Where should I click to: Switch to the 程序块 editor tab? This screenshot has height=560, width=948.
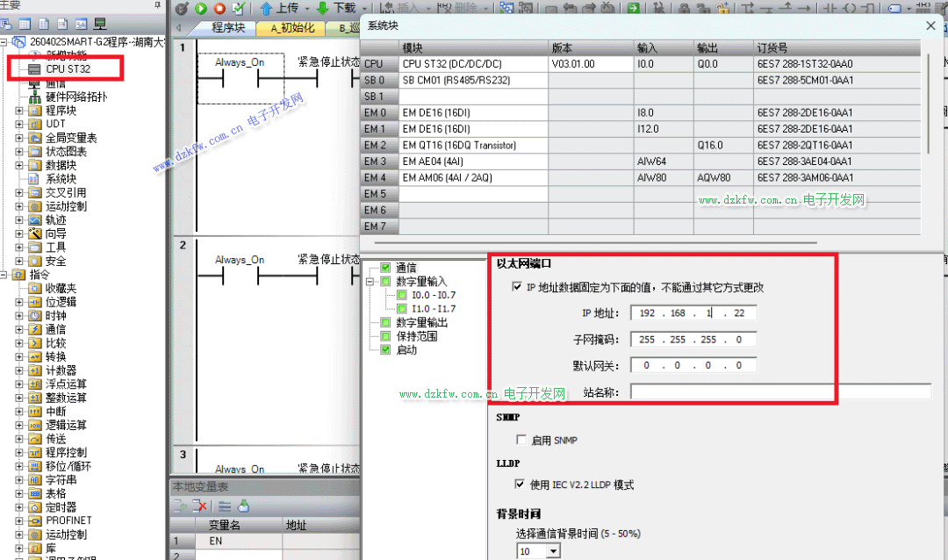click(227, 28)
